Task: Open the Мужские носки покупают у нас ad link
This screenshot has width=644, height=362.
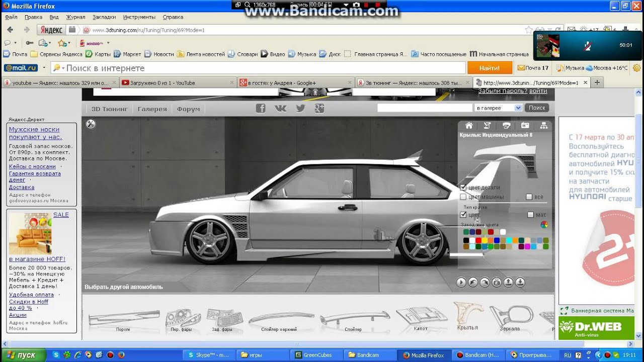Action: point(35,133)
